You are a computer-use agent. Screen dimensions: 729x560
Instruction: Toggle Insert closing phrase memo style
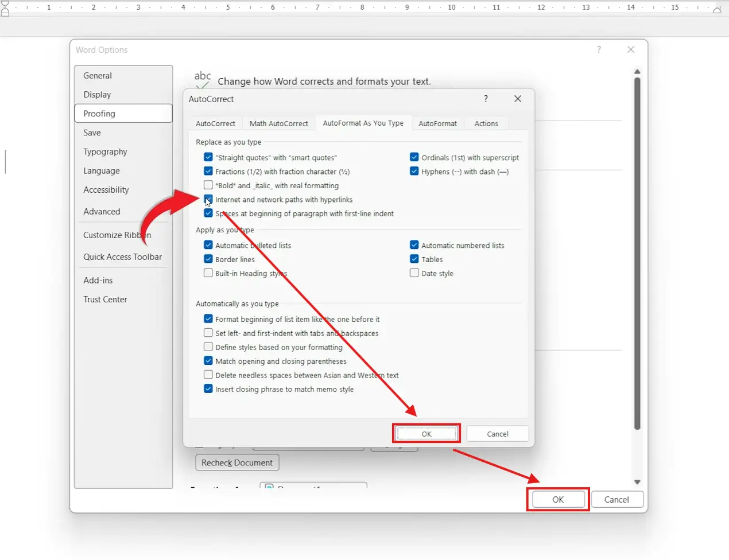208,388
